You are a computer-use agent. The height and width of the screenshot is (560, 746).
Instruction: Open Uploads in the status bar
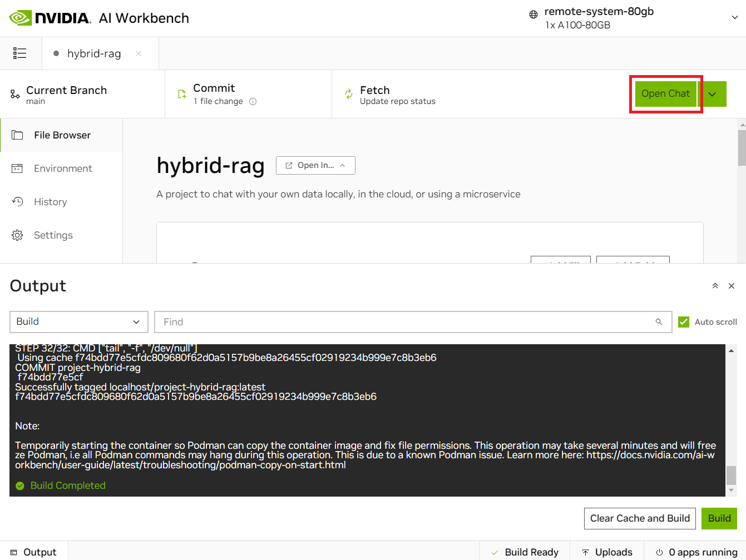click(607, 552)
